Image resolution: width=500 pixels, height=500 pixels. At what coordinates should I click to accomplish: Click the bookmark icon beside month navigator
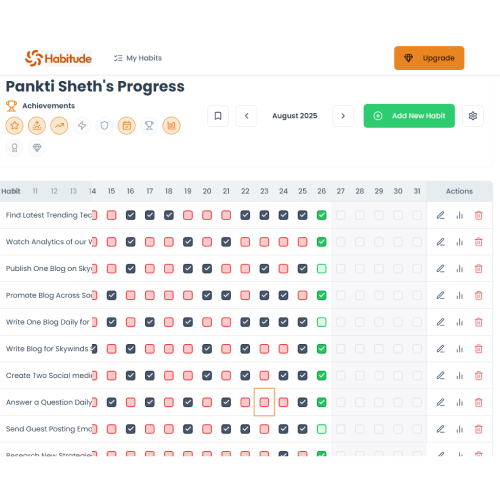[x=218, y=116]
